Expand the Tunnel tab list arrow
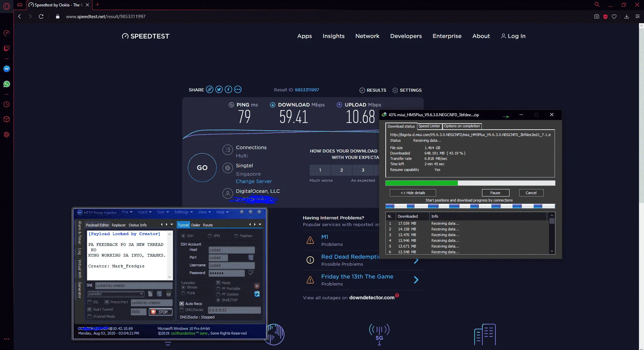This screenshot has height=350, width=644. click(260, 224)
